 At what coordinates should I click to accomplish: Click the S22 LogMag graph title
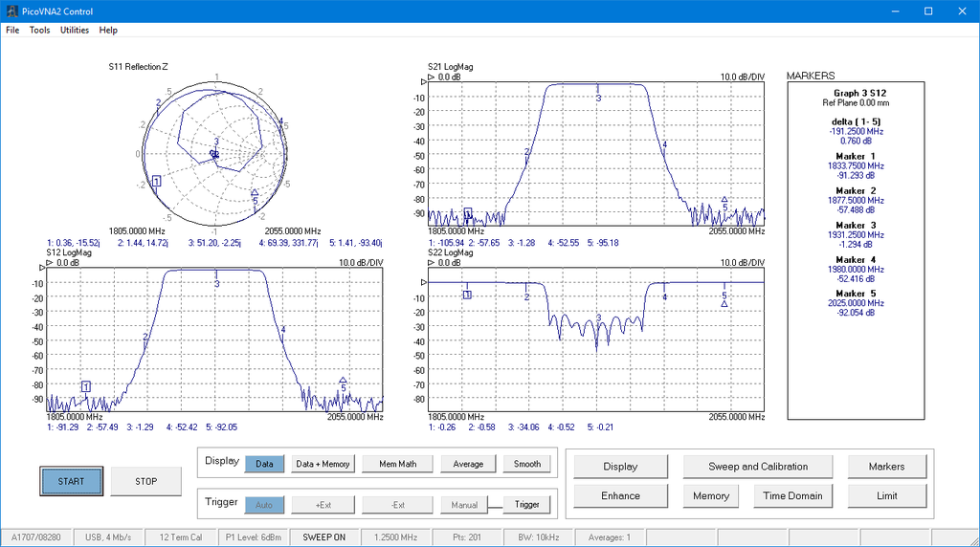click(x=451, y=252)
